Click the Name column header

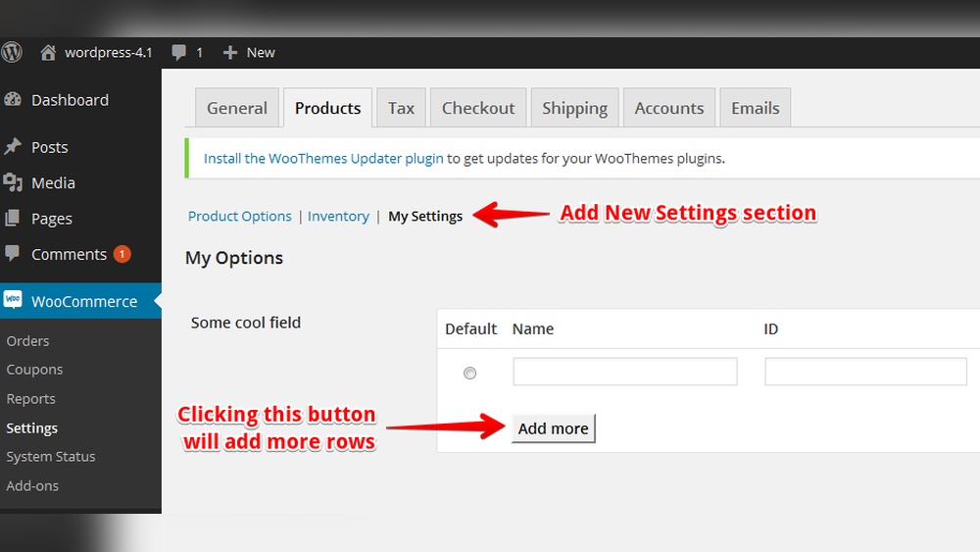[532, 328]
